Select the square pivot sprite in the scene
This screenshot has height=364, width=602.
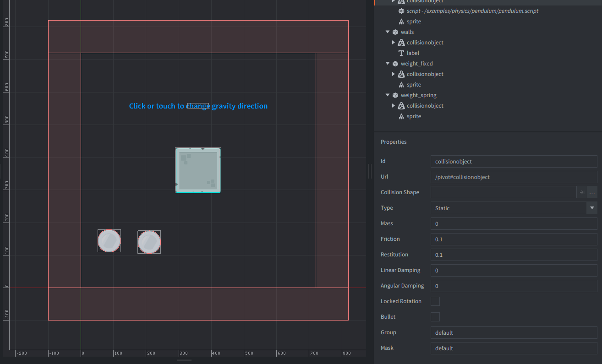pos(198,170)
